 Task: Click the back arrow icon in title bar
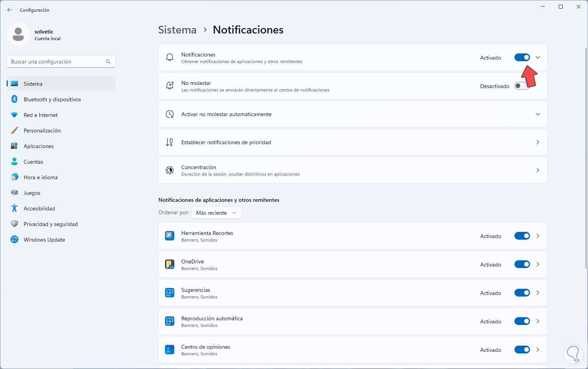10,10
